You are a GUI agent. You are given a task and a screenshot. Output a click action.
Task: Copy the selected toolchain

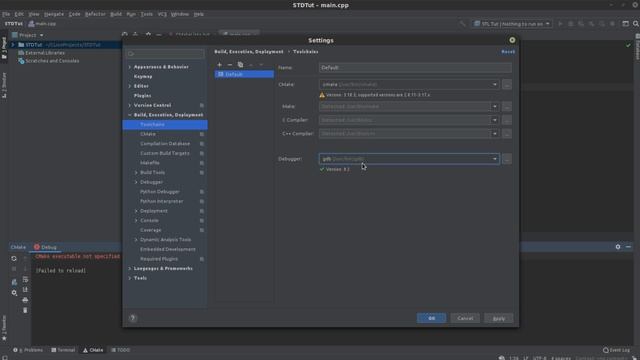(x=240, y=64)
